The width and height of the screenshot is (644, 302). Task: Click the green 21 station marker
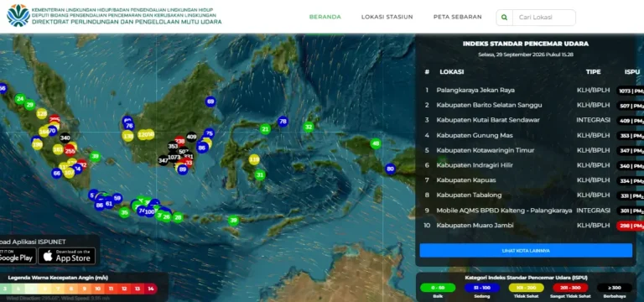point(265,129)
